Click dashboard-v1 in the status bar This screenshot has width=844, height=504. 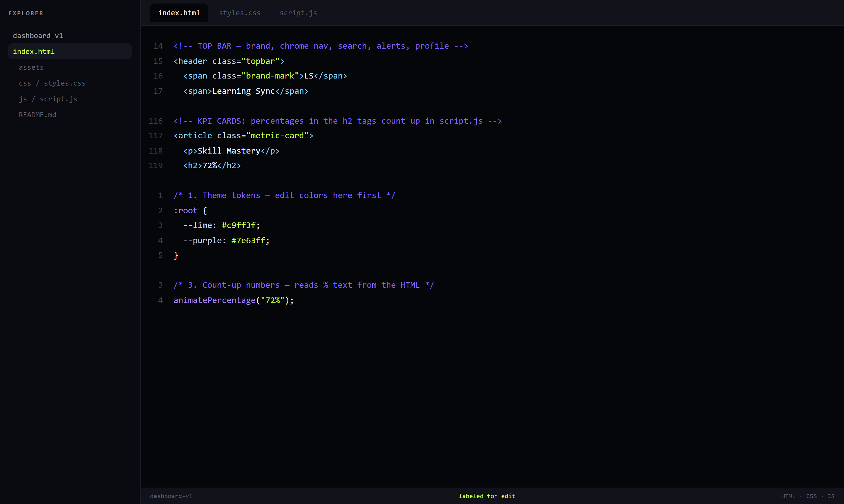pos(171,496)
